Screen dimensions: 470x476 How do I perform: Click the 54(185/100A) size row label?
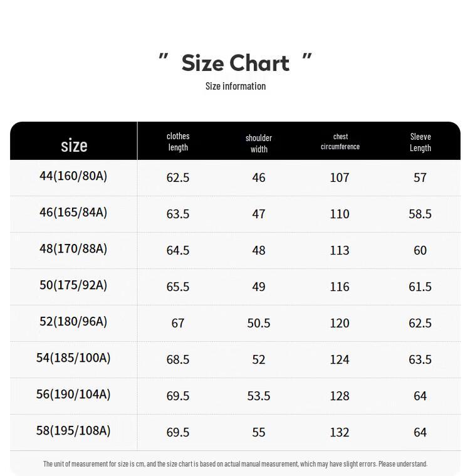pos(73,358)
